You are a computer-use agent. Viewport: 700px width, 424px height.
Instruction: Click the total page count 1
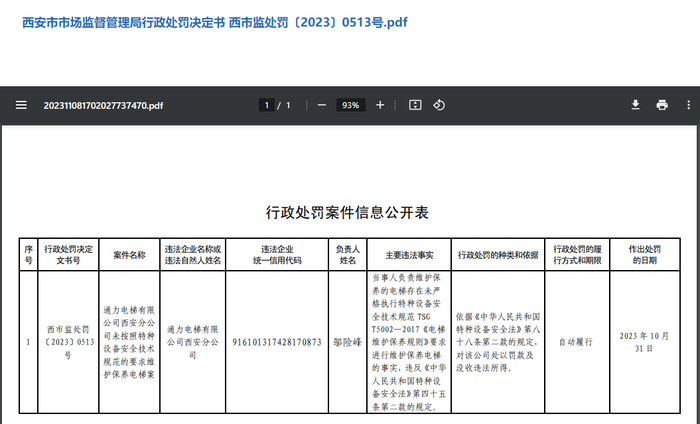click(288, 105)
